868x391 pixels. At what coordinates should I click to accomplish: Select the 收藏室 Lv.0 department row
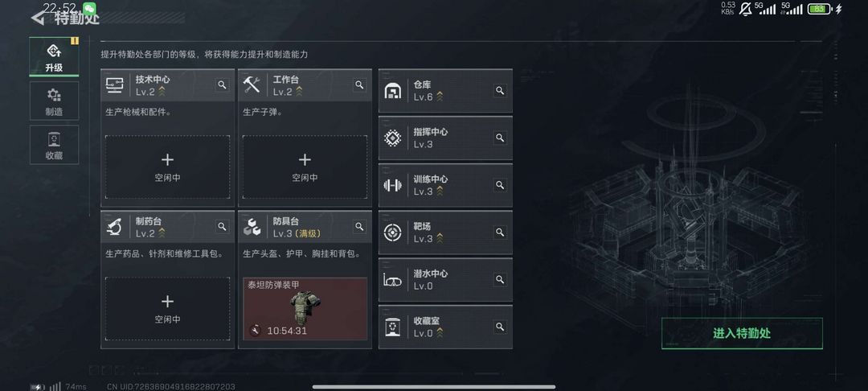[445, 327]
